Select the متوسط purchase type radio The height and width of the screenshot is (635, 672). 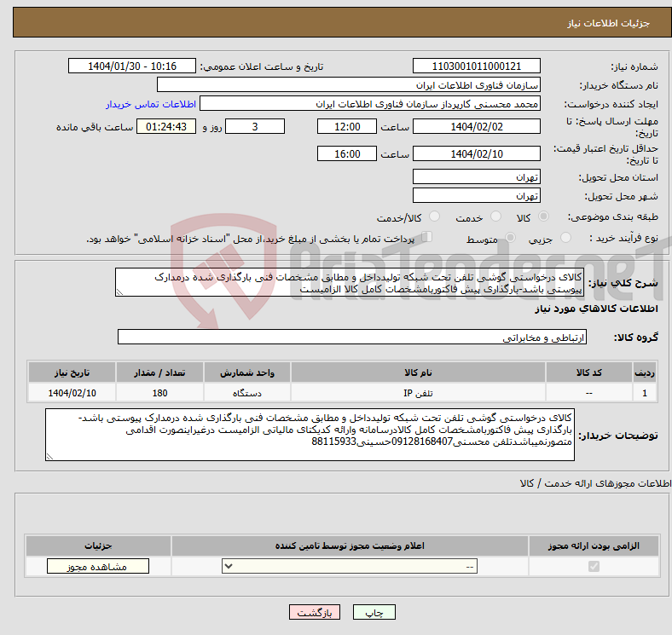(x=510, y=237)
